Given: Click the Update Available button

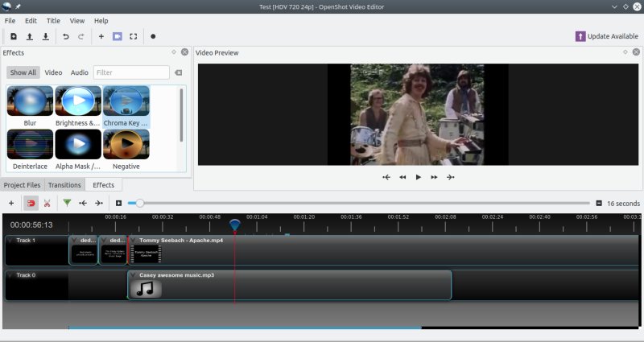Looking at the screenshot, I should [x=608, y=36].
